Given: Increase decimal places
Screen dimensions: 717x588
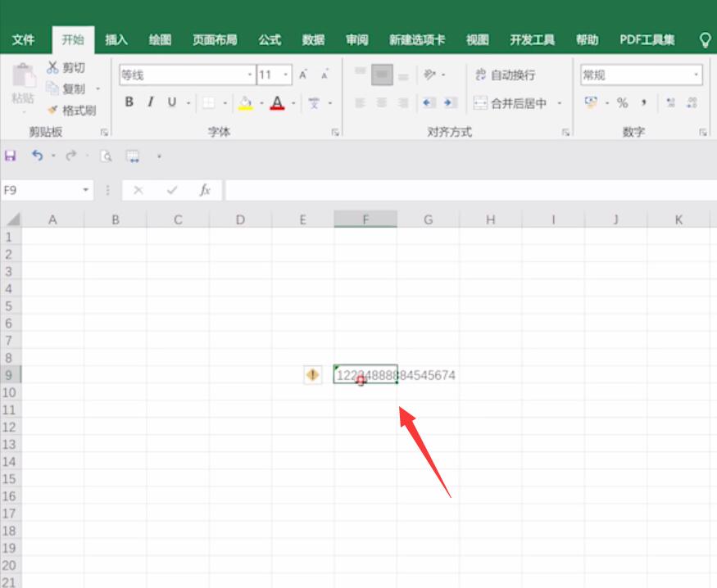Looking at the screenshot, I should click(671, 103).
